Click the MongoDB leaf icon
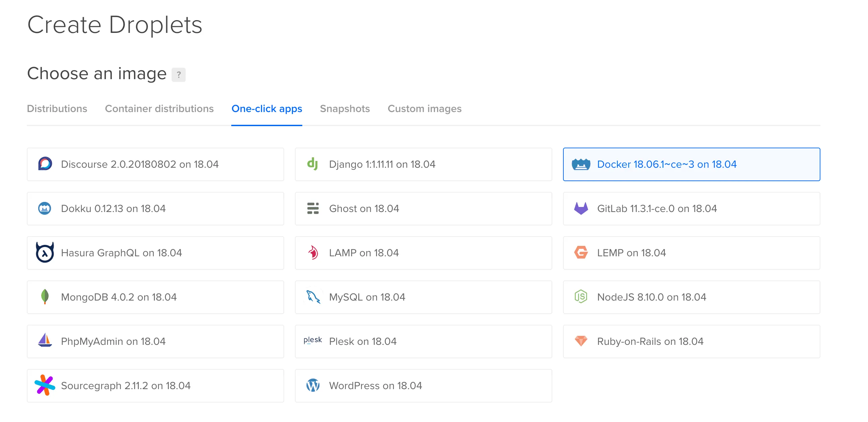The image size is (868, 422). pos(45,297)
